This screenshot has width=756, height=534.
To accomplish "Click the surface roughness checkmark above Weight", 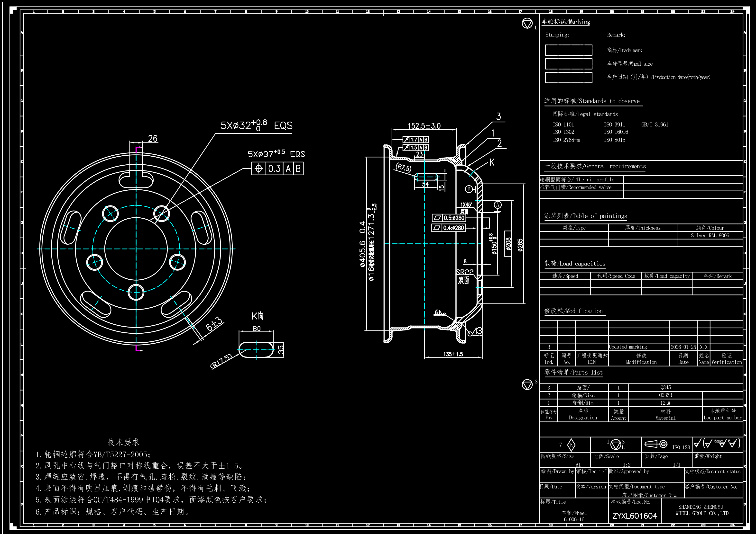I will (x=697, y=444).
